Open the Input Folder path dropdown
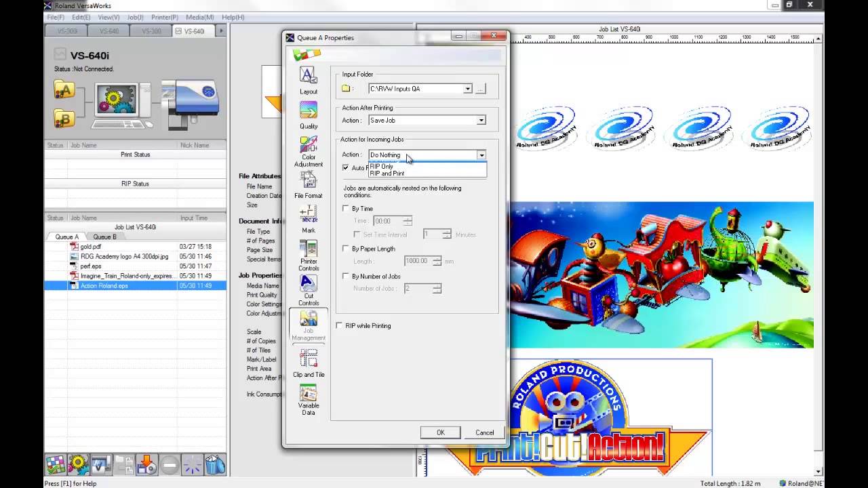The width and height of the screenshot is (868, 488). [x=467, y=89]
